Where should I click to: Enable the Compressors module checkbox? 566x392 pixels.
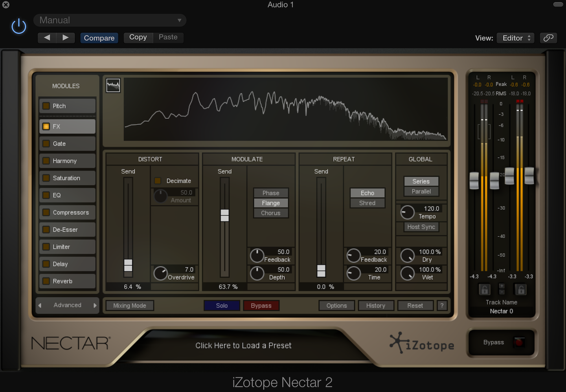click(46, 212)
